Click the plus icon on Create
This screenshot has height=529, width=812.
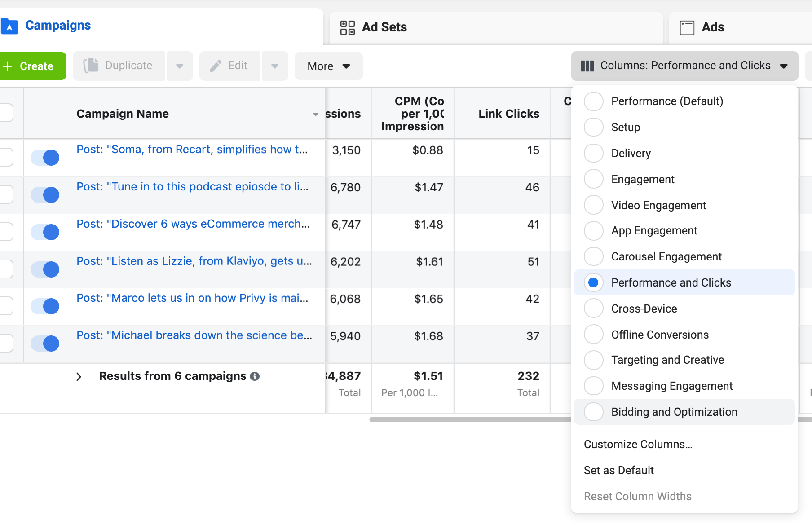(x=8, y=66)
